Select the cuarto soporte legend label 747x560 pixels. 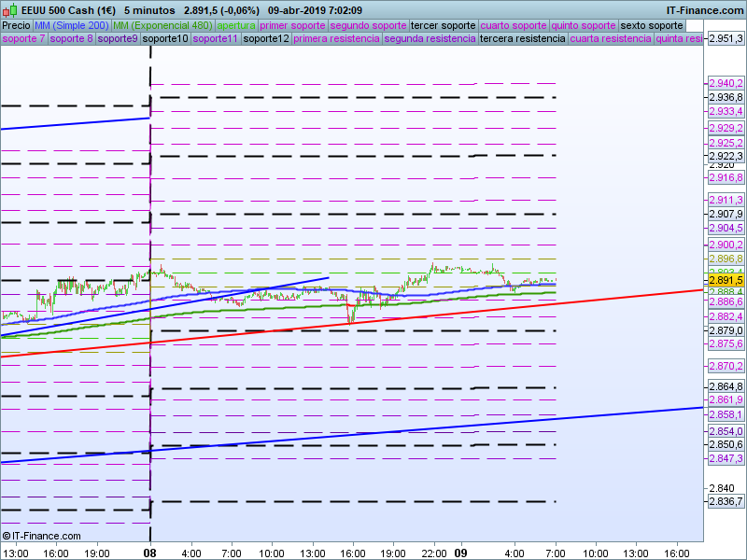click(x=514, y=25)
